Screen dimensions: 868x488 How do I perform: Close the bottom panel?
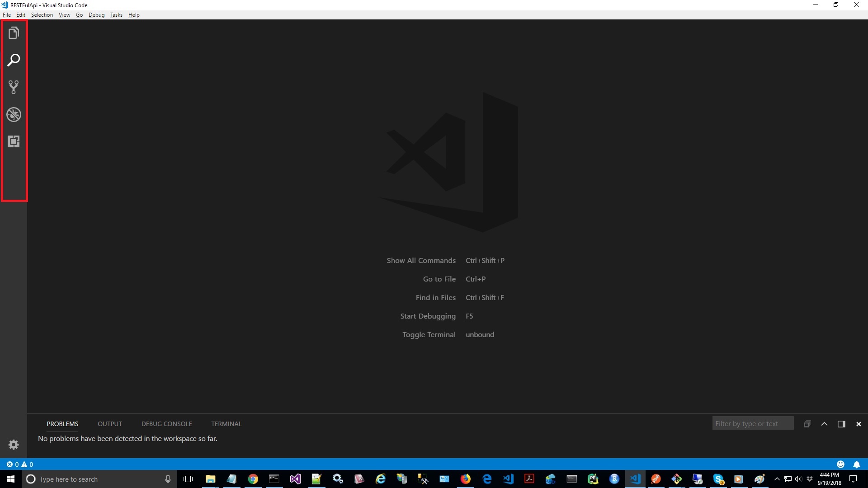(x=859, y=424)
